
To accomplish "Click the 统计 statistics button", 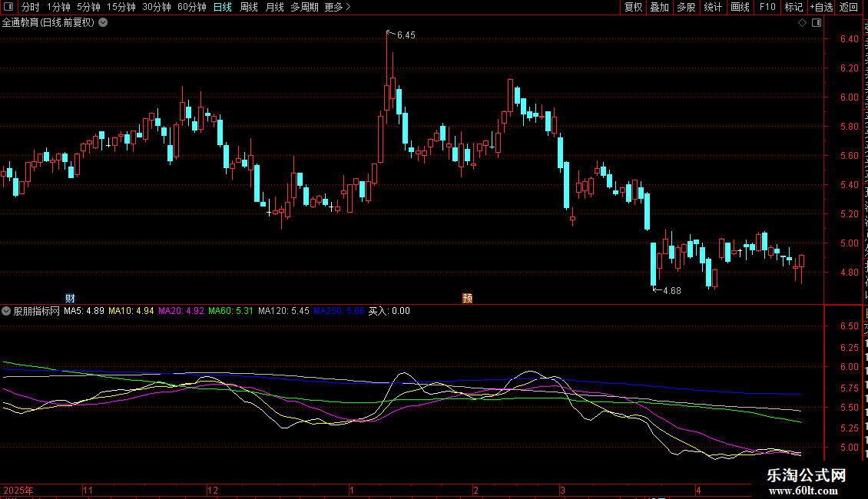I will [712, 7].
